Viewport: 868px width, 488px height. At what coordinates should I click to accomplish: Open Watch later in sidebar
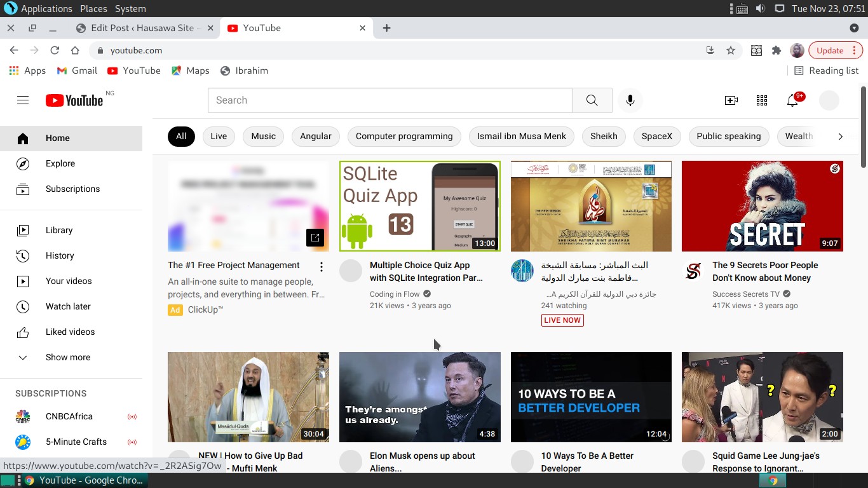point(71,306)
